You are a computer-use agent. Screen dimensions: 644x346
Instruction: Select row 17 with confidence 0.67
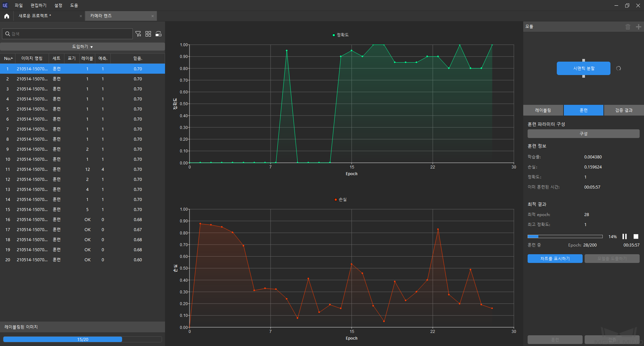(83, 229)
